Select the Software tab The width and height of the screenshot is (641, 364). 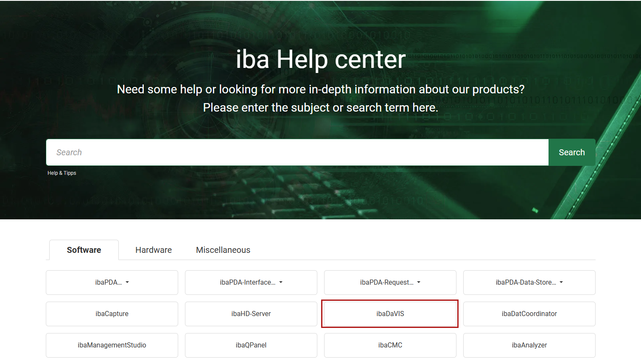pos(84,250)
